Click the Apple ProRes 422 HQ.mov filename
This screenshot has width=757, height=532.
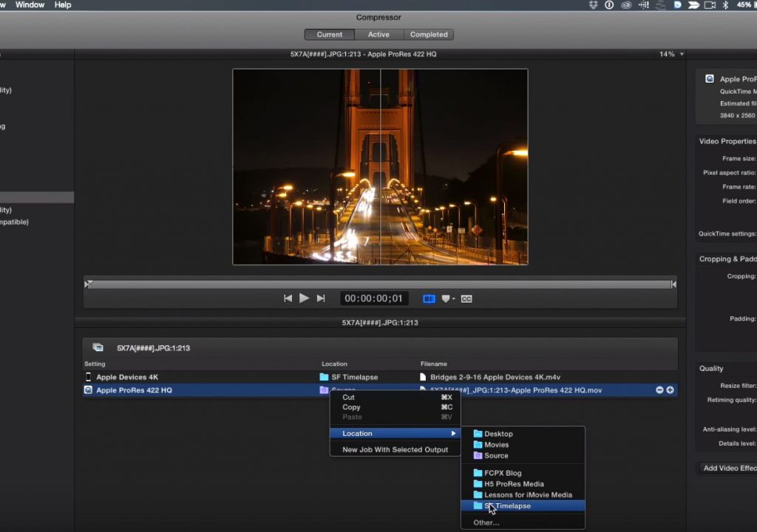point(516,390)
